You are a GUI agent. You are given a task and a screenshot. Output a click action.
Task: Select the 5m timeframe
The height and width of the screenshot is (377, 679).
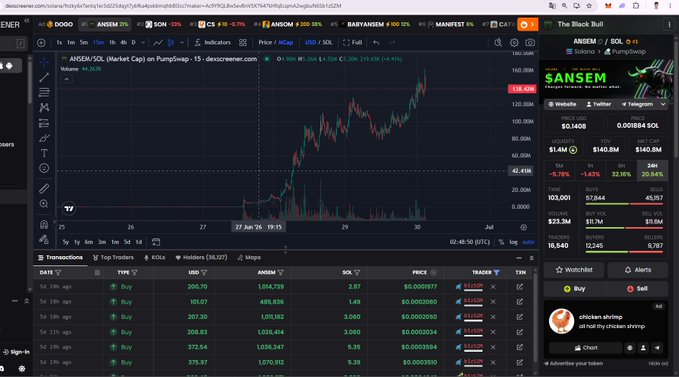[x=84, y=42]
